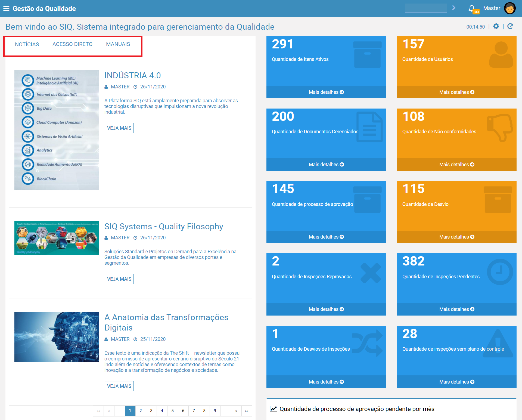
Task: Open the Master user avatar
Action: (x=510, y=8)
